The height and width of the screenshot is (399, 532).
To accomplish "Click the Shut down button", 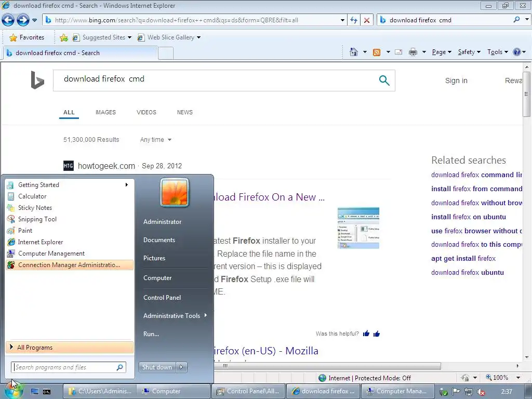I will click(157, 367).
